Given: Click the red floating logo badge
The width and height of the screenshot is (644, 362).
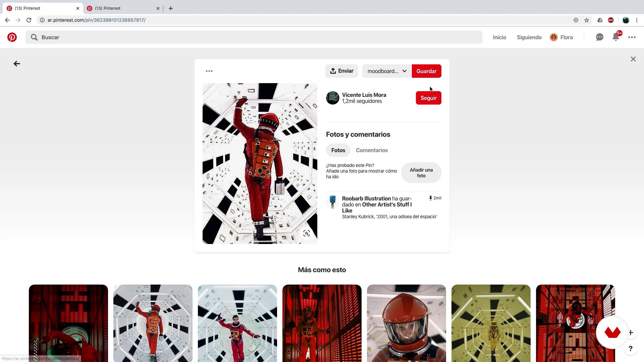Looking at the screenshot, I should point(612,333).
